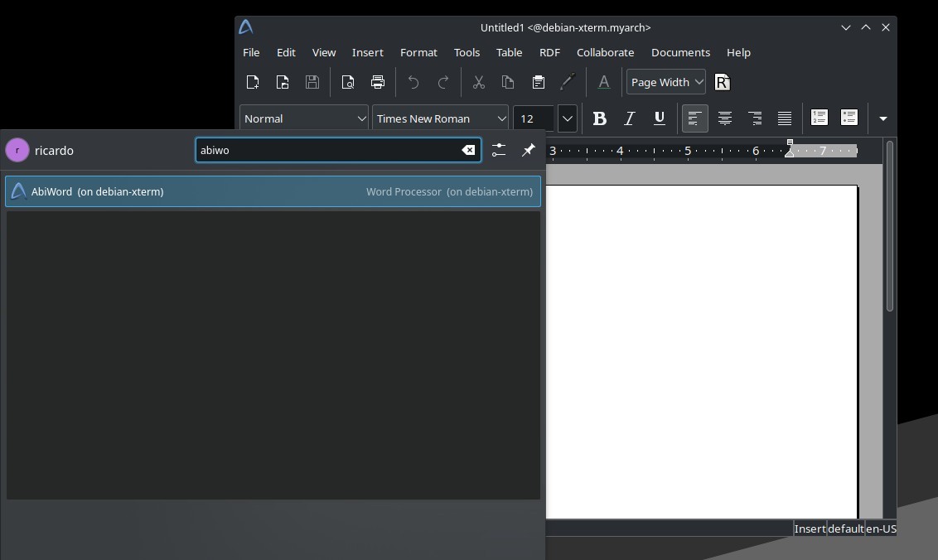Click the en-US language status entry
938x560 pixels.
(x=881, y=529)
